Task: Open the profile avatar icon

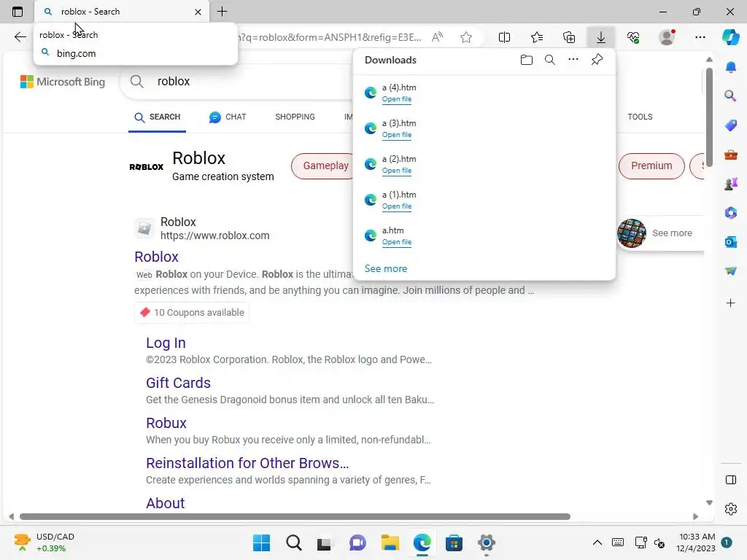Action: [x=667, y=37]
